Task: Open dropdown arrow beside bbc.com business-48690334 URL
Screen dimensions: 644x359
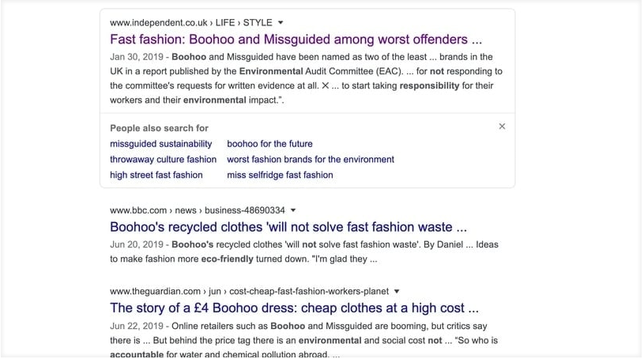Action: [293, 210]
